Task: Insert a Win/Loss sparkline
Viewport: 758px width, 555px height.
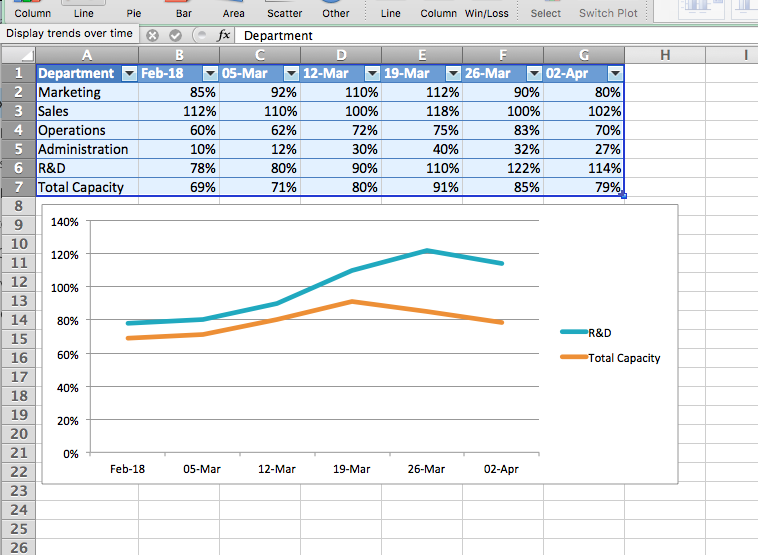Action: pyautogui.click(x=487, y=11)
